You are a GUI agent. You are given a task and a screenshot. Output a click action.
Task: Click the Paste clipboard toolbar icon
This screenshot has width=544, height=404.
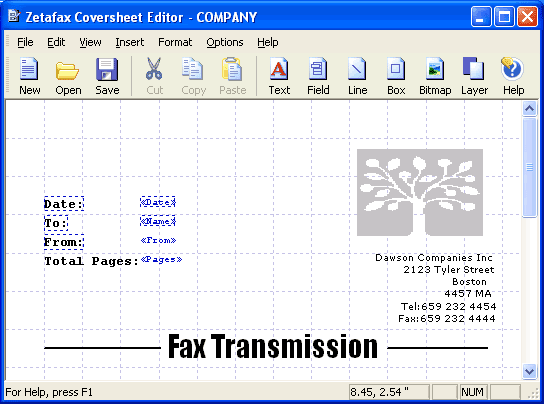click(x=232, y=69)
